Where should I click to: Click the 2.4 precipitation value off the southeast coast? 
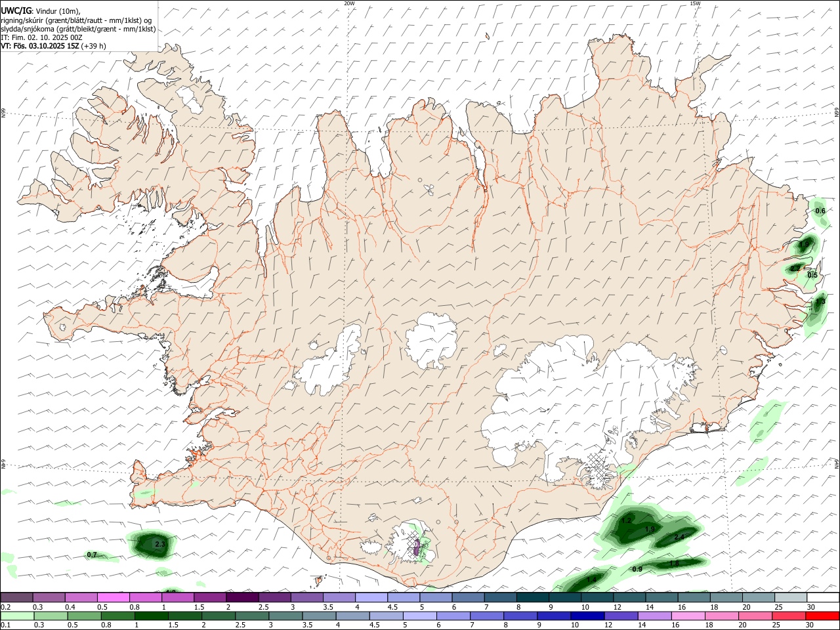[x=679, y=537]
